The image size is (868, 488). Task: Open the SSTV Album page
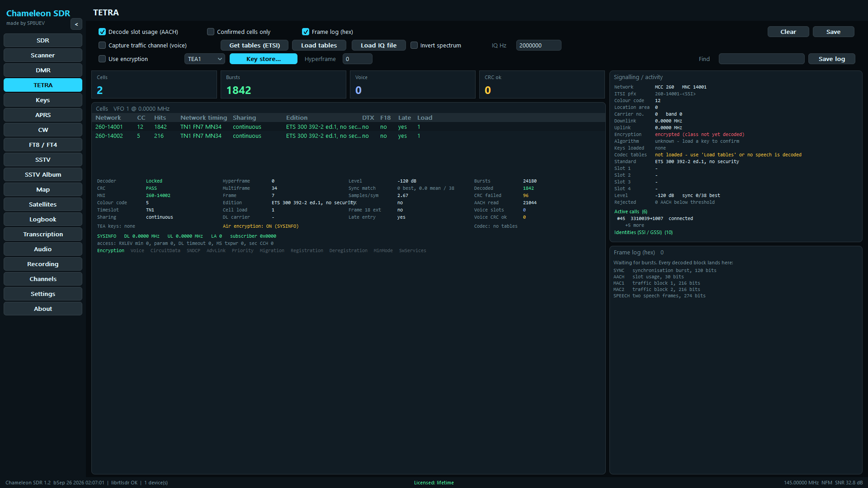[43, 174]
